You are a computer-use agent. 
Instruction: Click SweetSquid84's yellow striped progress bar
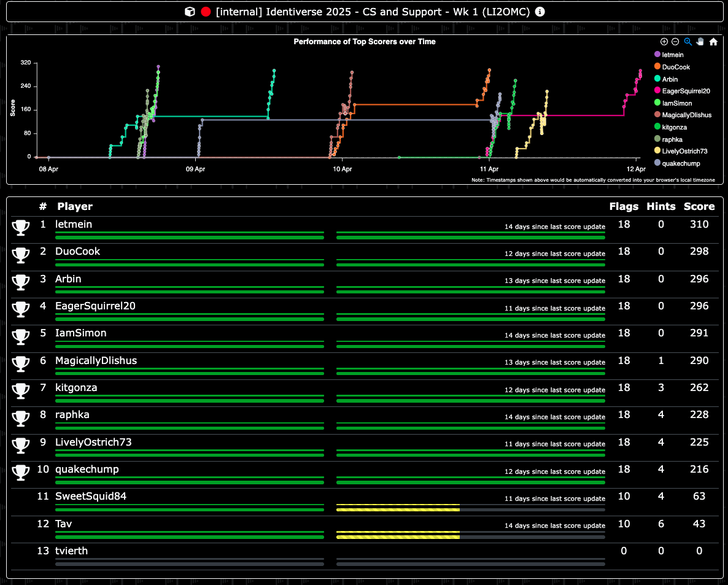click(398, 507)
